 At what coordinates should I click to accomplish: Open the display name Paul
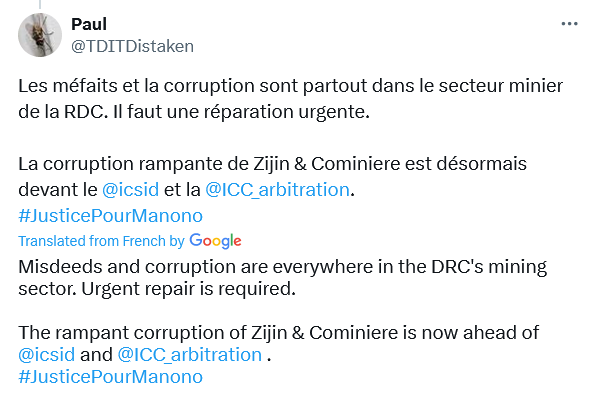(x=89, y=24)
